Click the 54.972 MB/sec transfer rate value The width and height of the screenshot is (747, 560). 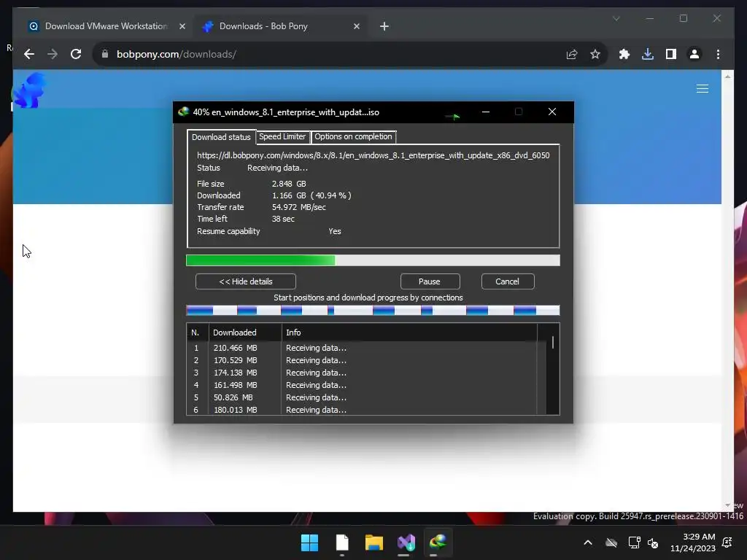(298, 207)
